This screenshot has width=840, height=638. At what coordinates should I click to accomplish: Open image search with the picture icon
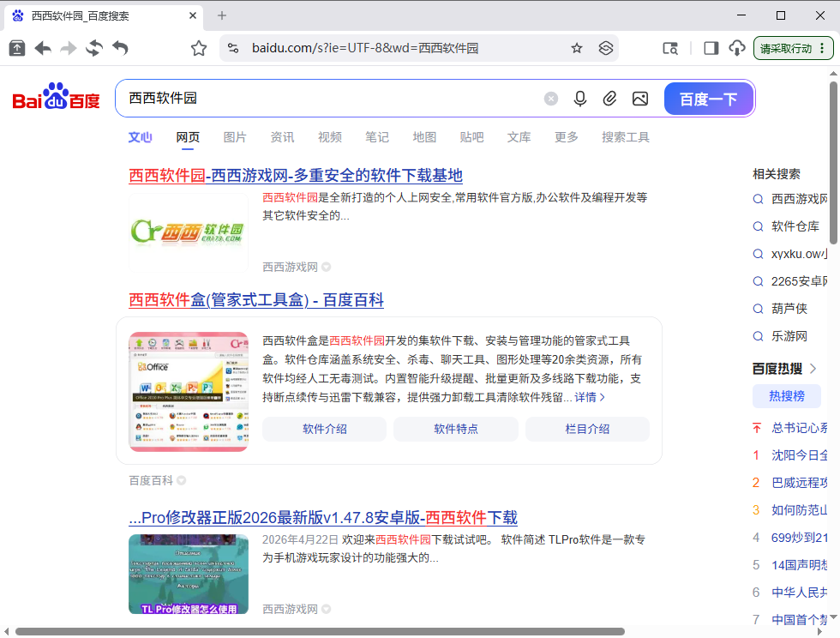[x=640, y=99]
